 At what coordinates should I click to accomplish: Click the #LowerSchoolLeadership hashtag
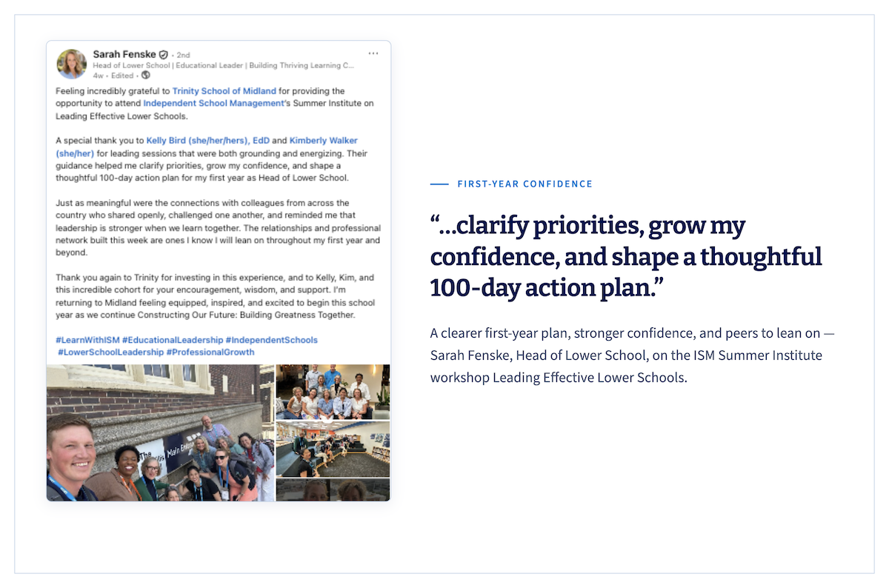110,353
